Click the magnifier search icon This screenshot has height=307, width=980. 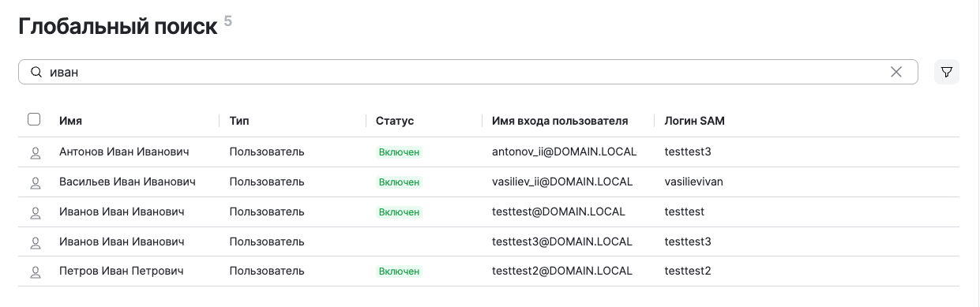36,72
